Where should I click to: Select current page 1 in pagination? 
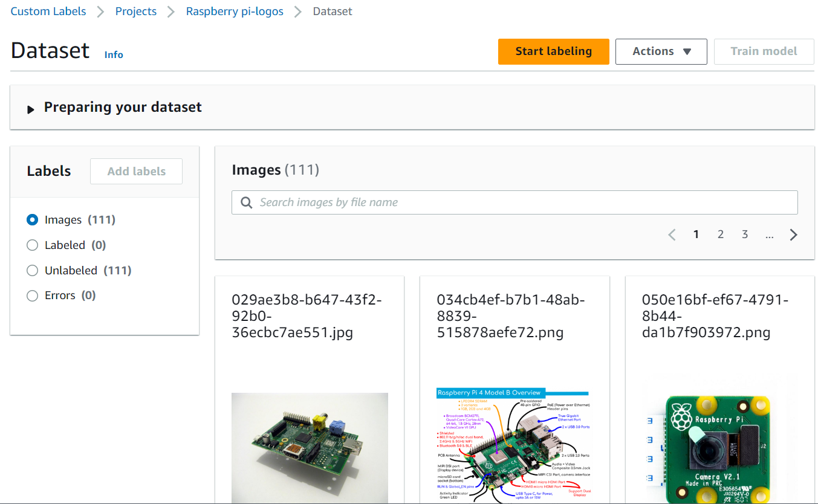click(x=696, y=234)
